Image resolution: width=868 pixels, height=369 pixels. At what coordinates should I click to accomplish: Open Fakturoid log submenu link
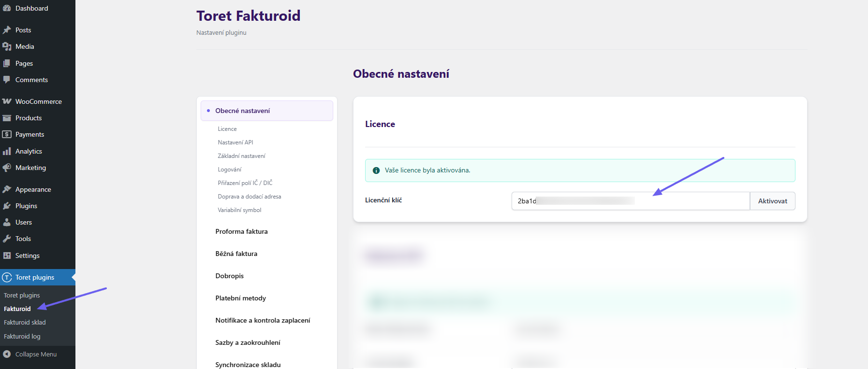pyautogui.click(x=22, y=336)
